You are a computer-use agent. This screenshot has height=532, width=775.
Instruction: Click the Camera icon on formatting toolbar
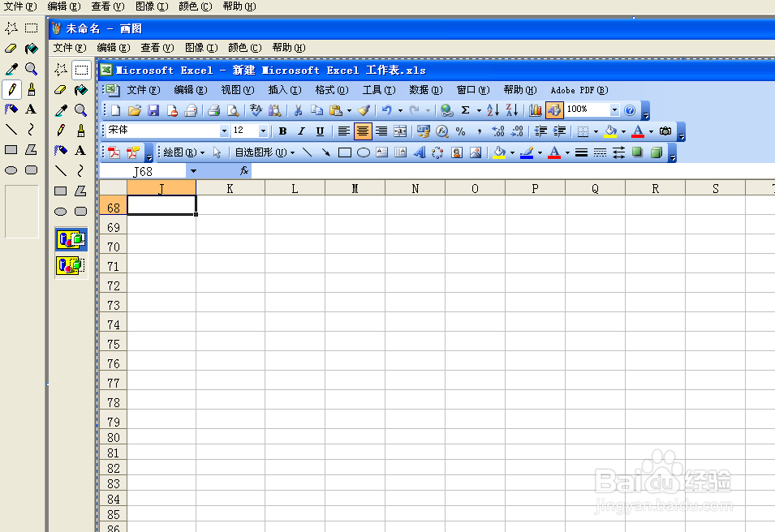click(x=665, y=131)
